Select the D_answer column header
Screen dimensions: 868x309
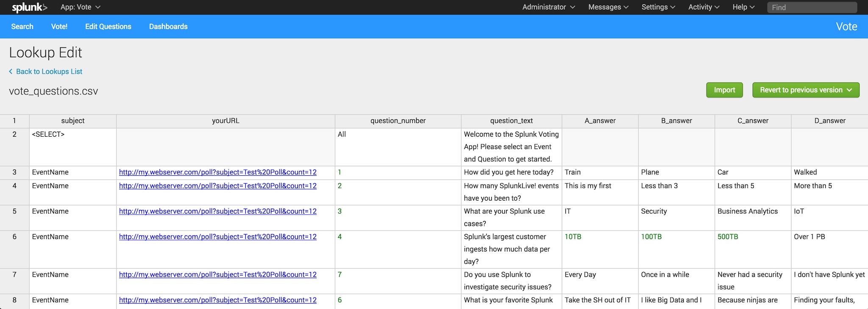829,121
